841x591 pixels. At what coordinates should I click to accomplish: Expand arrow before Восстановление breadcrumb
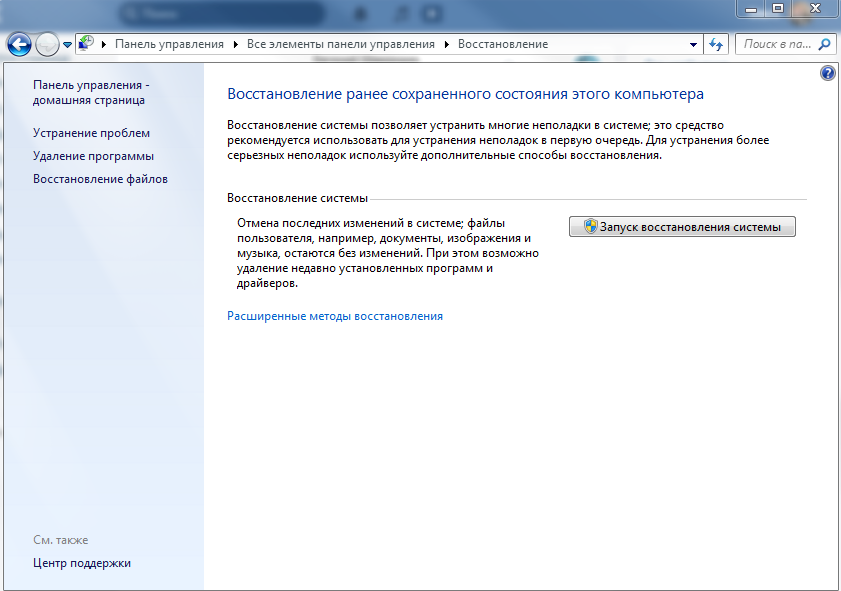[447, 45]
